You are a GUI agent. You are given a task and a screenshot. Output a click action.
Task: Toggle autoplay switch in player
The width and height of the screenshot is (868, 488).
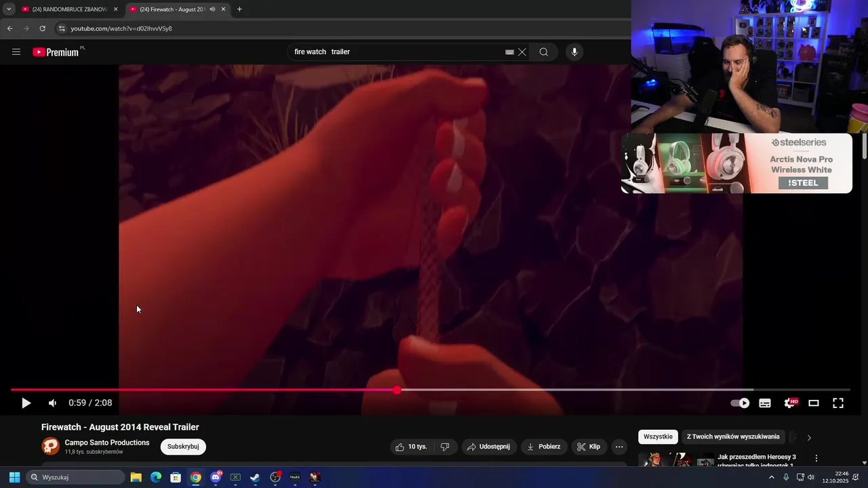pos(740,403)
